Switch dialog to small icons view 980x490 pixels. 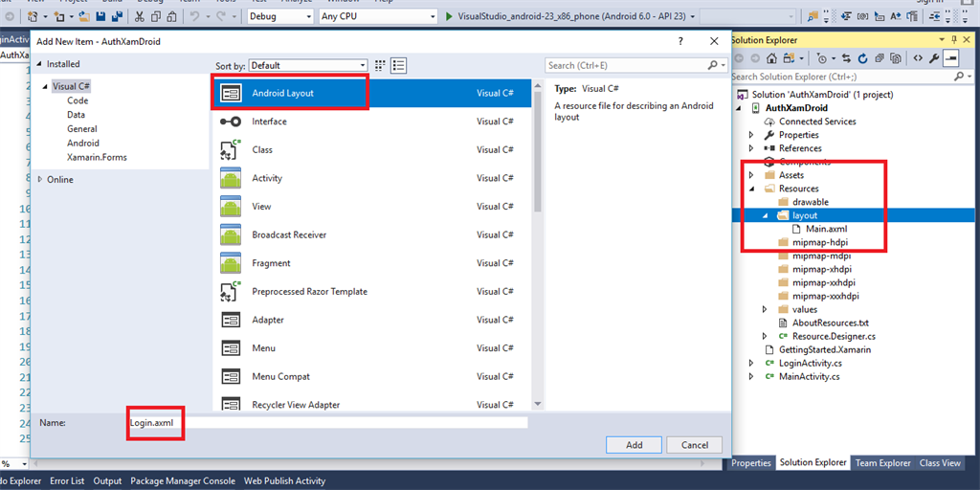[379, 65]
